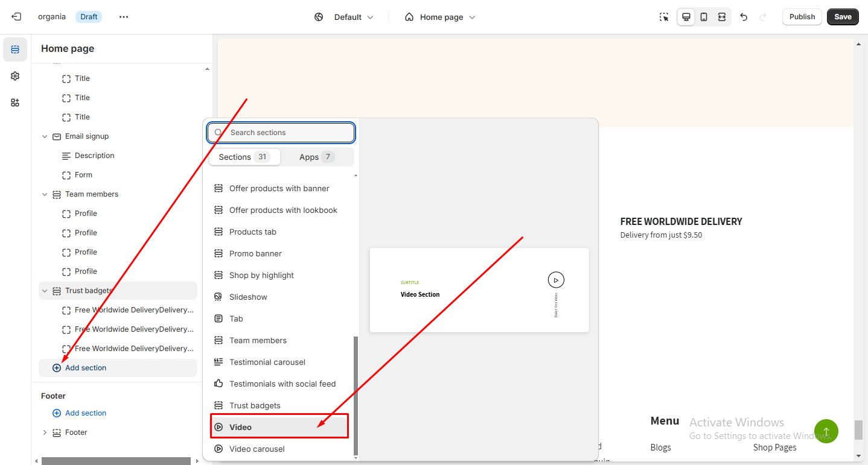The image size is (868, 465).
Task: Click the organia theme name
Action: [52, 17]
